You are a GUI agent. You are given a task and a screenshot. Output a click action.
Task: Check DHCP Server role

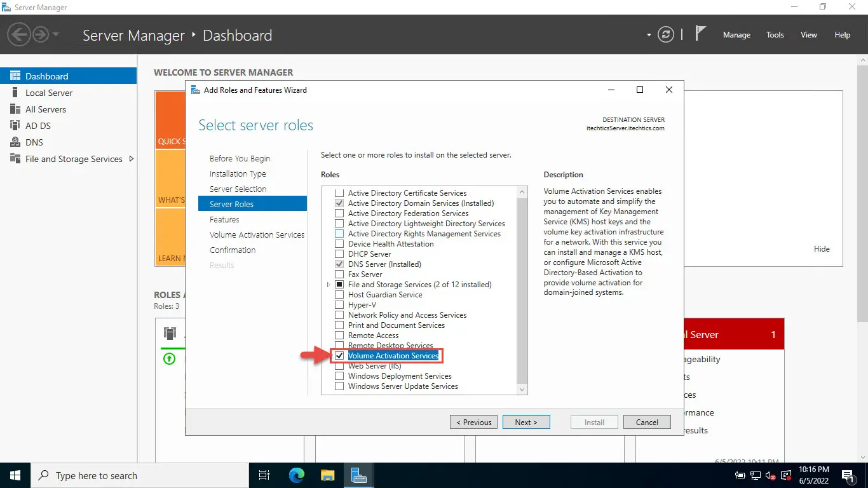(x=339, y=254)
